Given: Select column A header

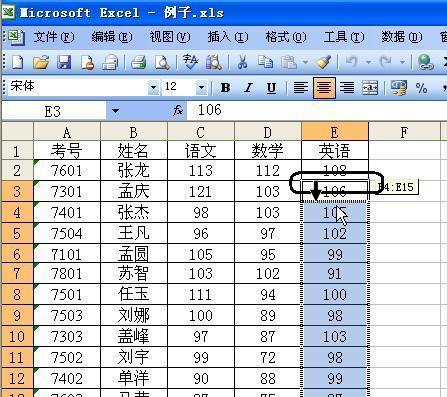Looking at the screenshot, I should [67, 132].
